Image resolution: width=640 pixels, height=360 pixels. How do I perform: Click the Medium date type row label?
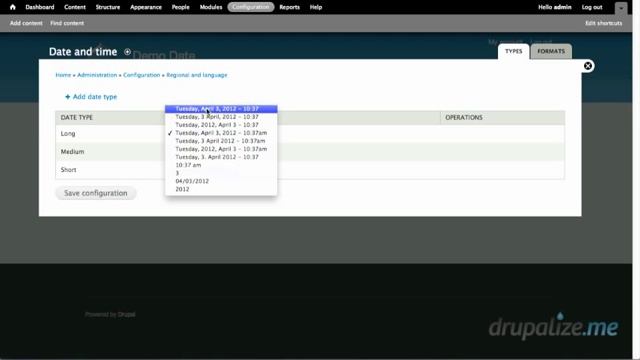(x=72, y=151)
